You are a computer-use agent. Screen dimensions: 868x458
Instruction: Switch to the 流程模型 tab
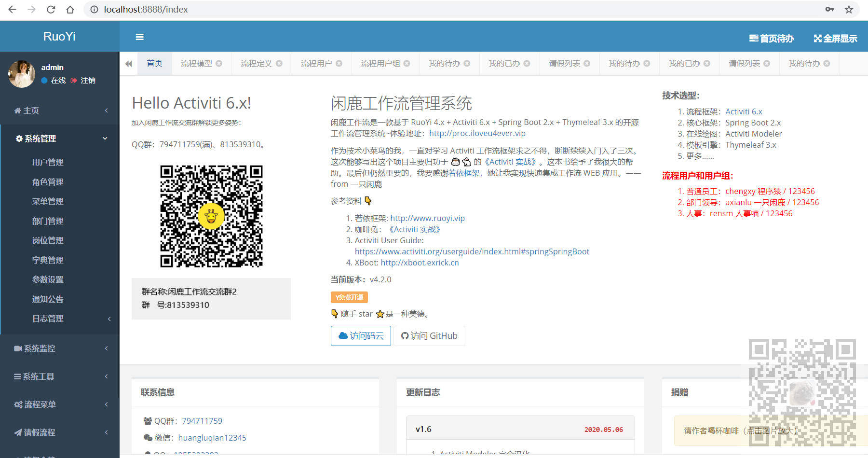(196, 63)
